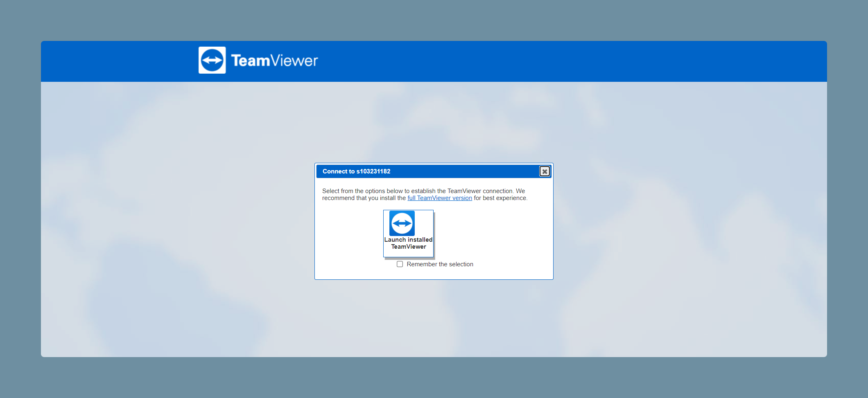
Task: Click the empty blue header banner area
Action: [x=573, y=61]
